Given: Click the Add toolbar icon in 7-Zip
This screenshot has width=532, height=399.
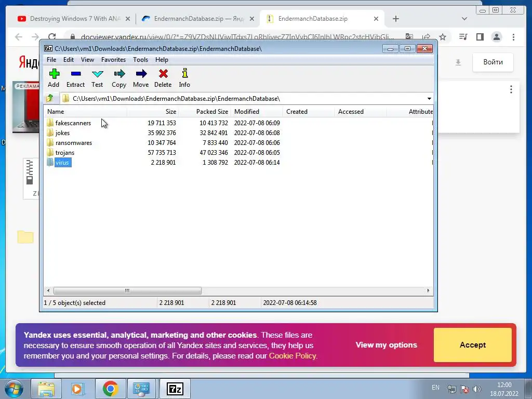Looking at the screenshot, I should [54, 78].
